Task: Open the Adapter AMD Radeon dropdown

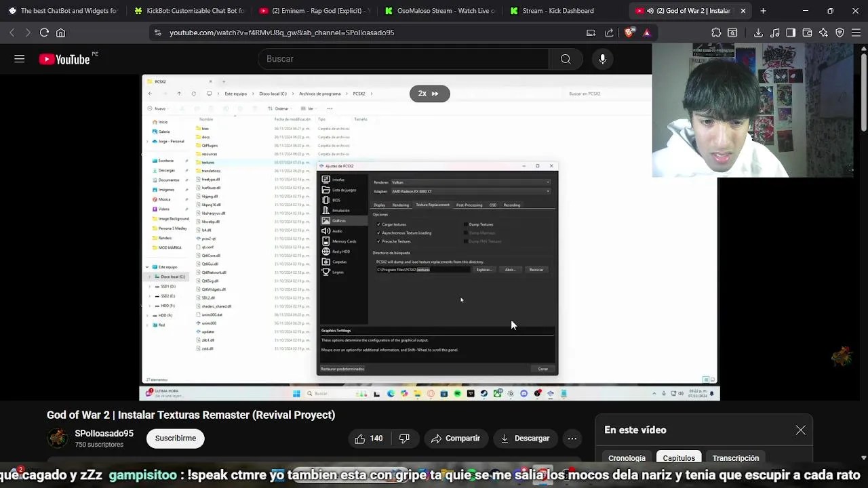Action: point(471,191)
